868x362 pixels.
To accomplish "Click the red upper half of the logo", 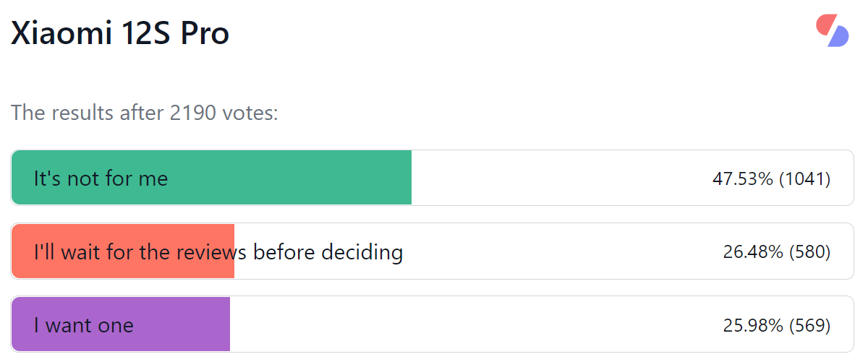I will click(825, 23).
